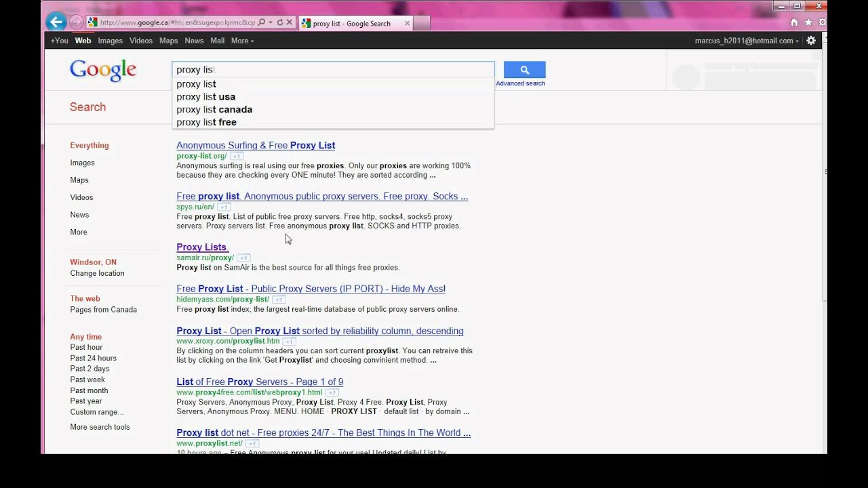Limit results to Past 2 days
Viewport: 868px width, 488px height.
(90, 369)
